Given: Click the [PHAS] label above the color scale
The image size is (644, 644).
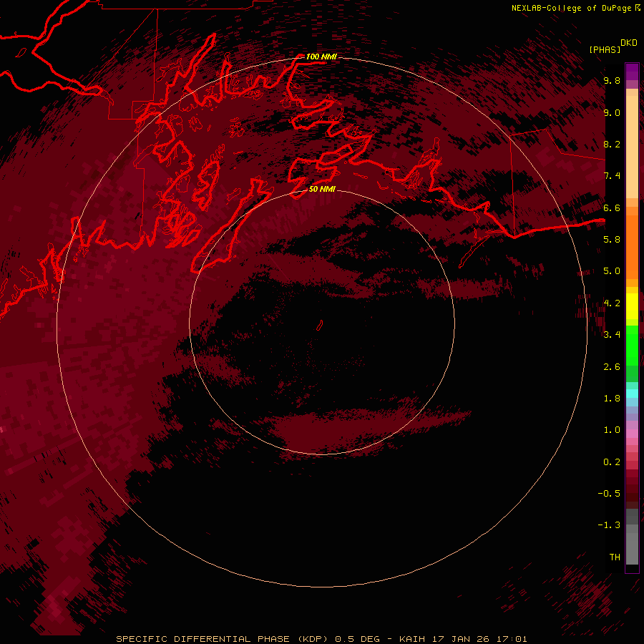Looking at the screenshot, I should pyautogui.click(x=605, y=49).
